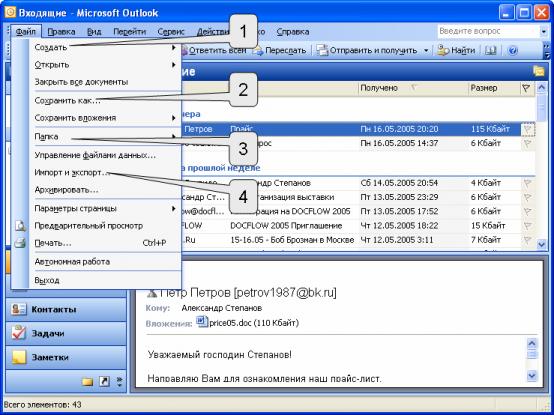Flag the message received 13.05.2005 23:29
This screenshot has width=554, height=415.
[528, 197]
